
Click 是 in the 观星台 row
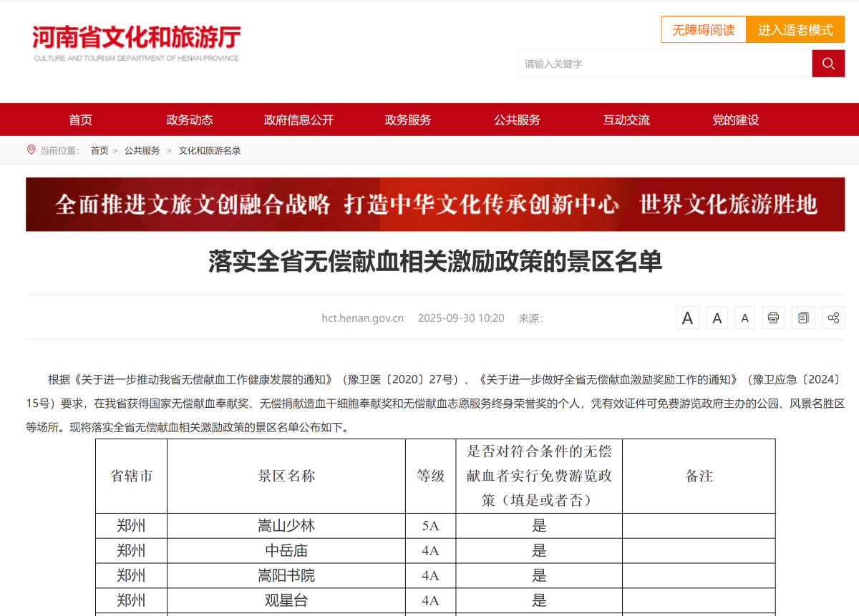point(539,601)
